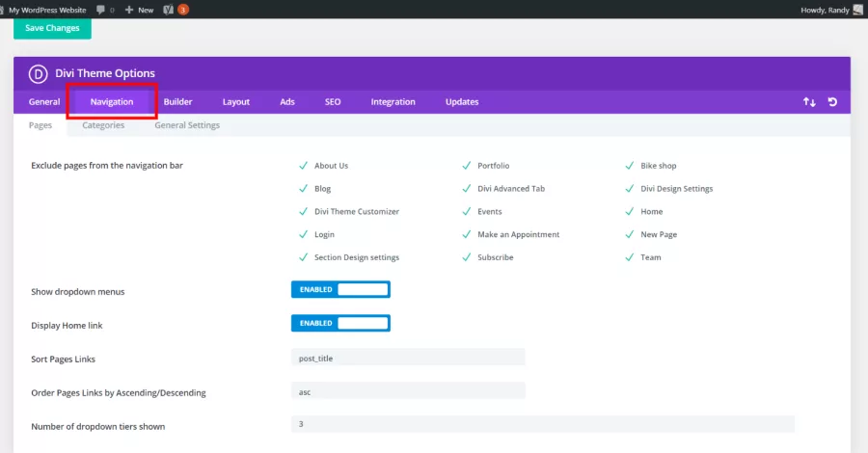
Task: Toggle the Subscribe page checkmark
Action: (466, 257)
